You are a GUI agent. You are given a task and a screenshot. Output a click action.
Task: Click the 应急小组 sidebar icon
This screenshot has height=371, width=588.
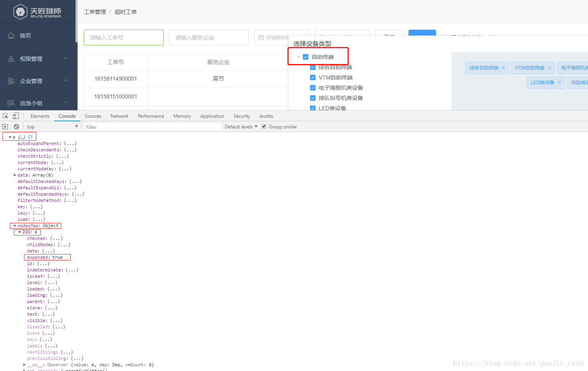tap(11, 103)
